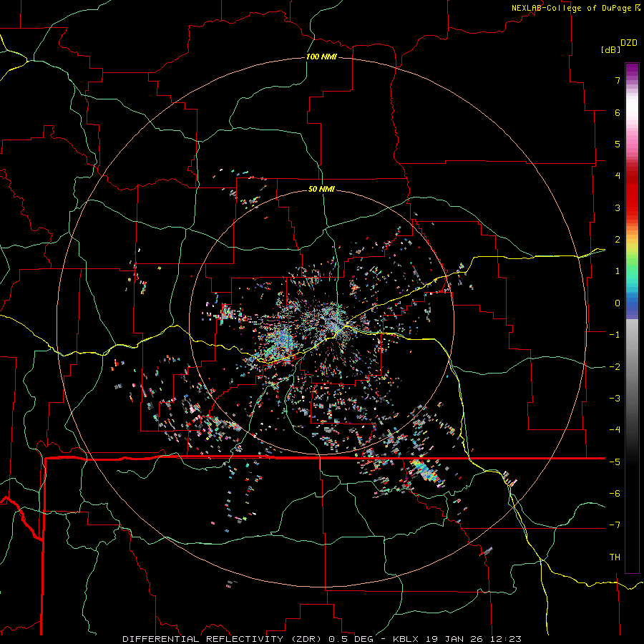644x644 pixels.
Task: Select the -5 dB scale label
Action: (x=615, y=462)
